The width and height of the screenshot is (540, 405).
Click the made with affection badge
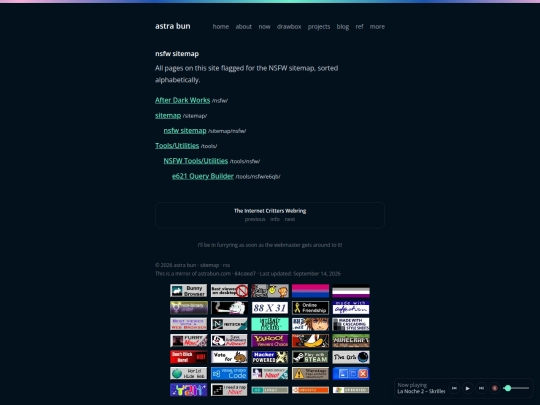351,308
